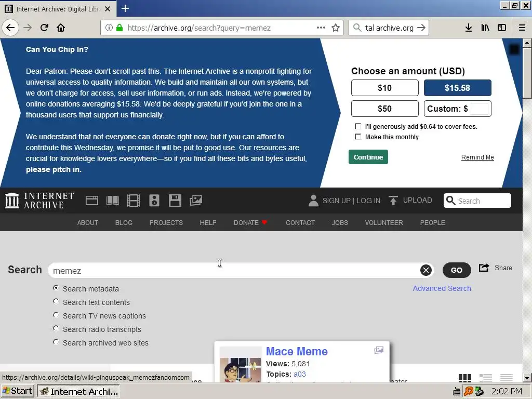Check the add $0.64 to cover fees box

358,126
